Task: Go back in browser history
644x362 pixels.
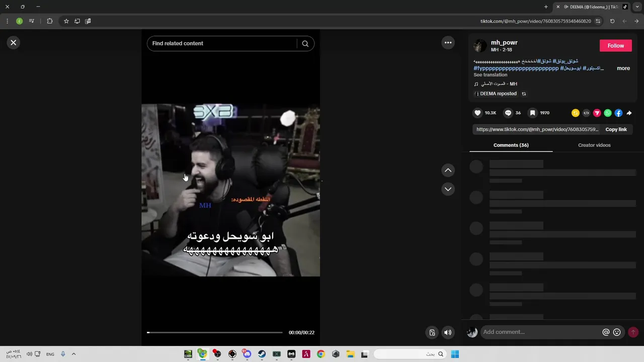Action: point(624,21)
